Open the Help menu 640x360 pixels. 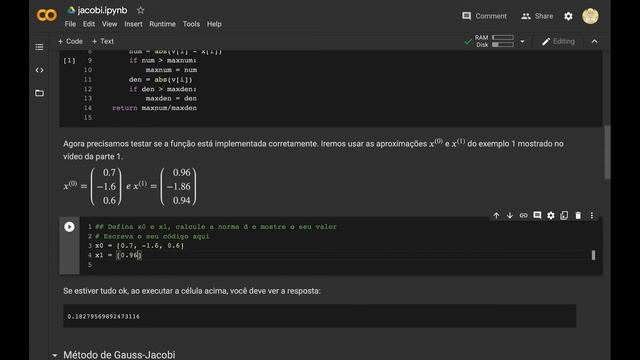click(x=214, y=24)
